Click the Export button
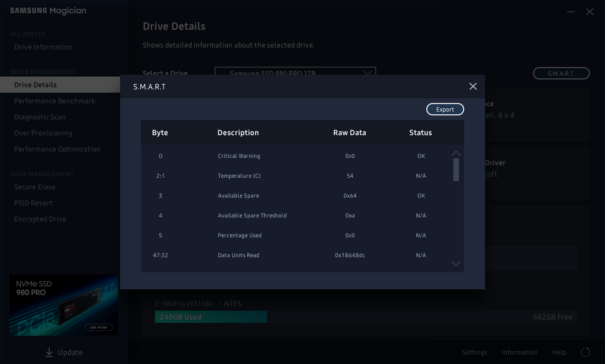This screenshot has height=364, width=605. coord(445,109)
